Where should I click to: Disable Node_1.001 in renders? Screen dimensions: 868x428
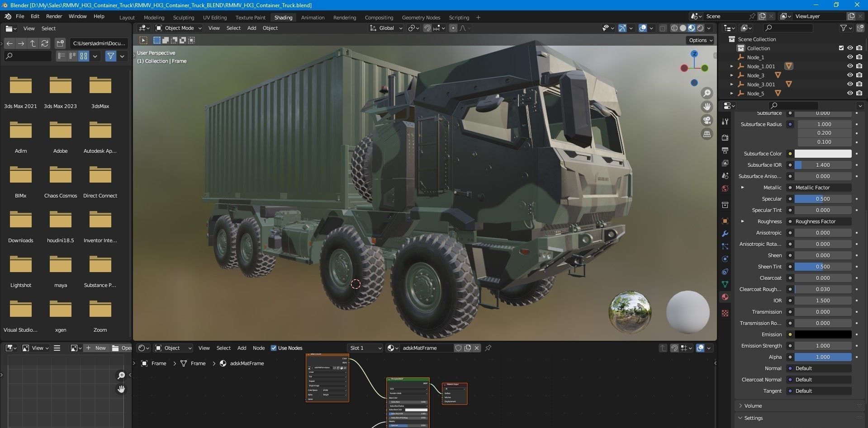coord(859,66)
